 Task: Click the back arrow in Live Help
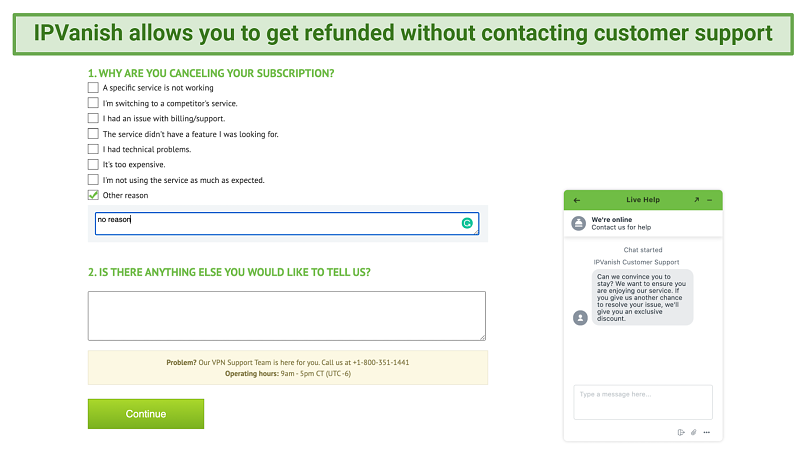[577, 200]
